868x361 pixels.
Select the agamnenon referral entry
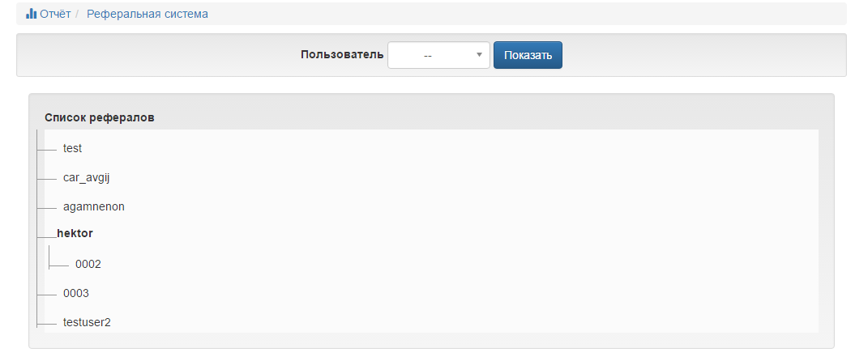[x=93, y=206]
